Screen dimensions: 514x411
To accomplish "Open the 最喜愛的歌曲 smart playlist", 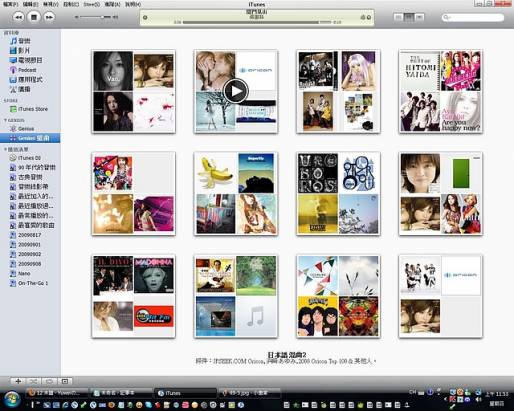I will point(32,226).
